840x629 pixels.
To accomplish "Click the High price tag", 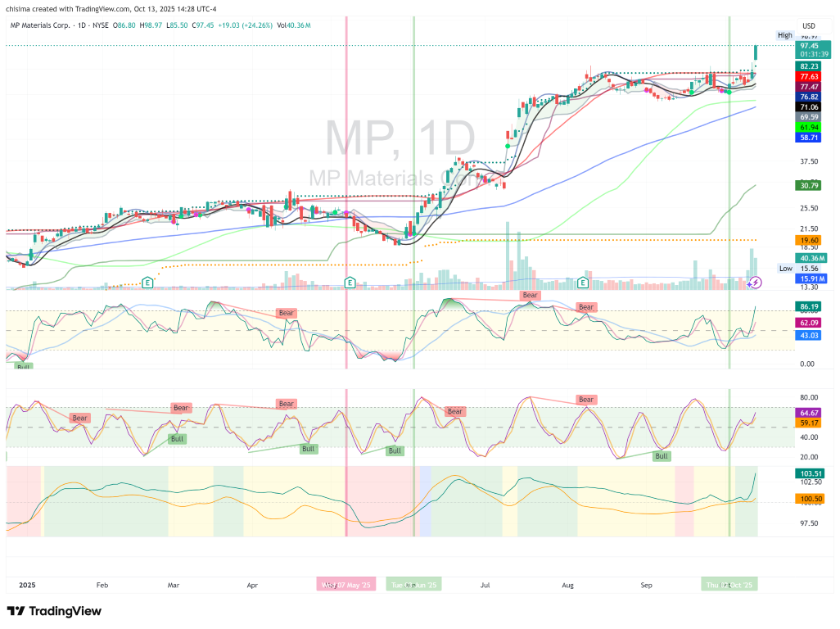I will [785, 35].
